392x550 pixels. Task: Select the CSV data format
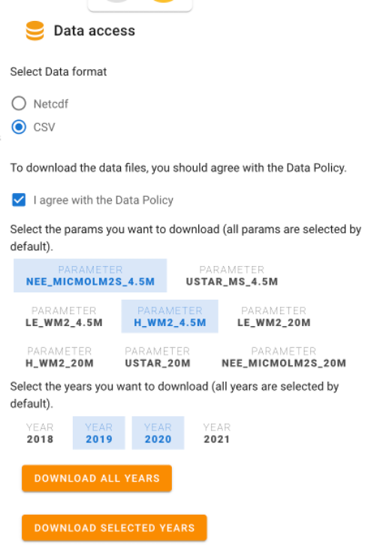19,127
